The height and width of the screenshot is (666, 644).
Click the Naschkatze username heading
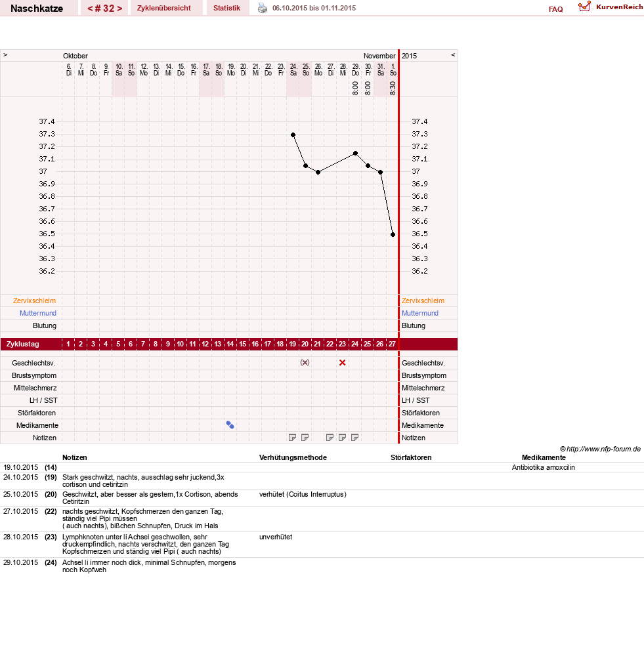(37, 9)
